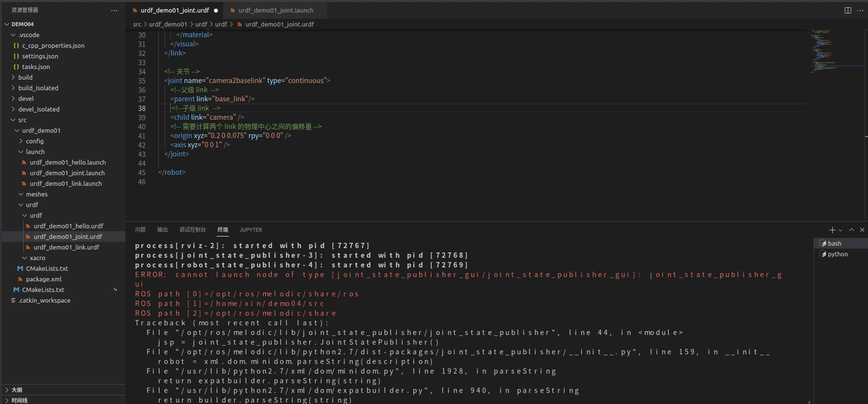868x404 pixels.
Task: Click .catkin_workspace file icon
Action: [14, 300]
